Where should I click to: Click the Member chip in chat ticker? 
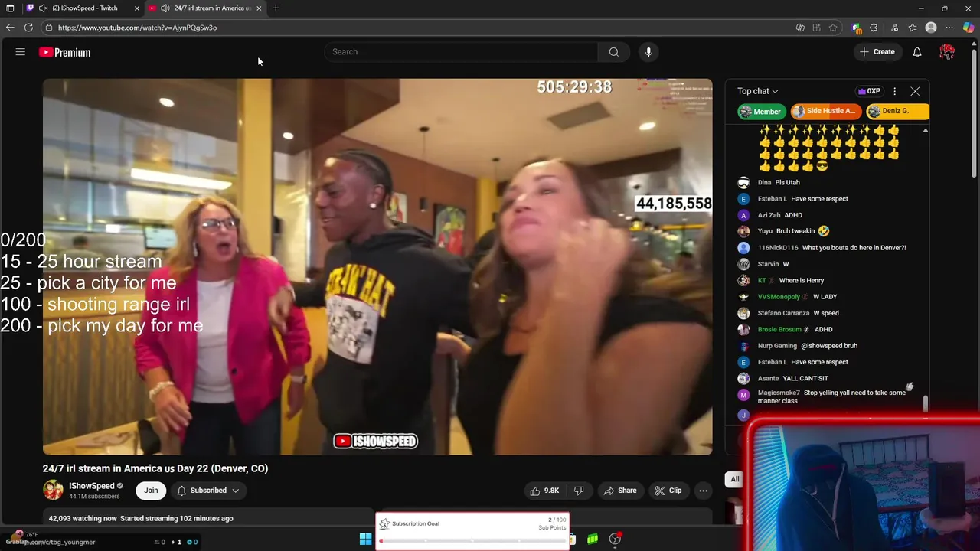pyautogui.click(x=761, y=112)
